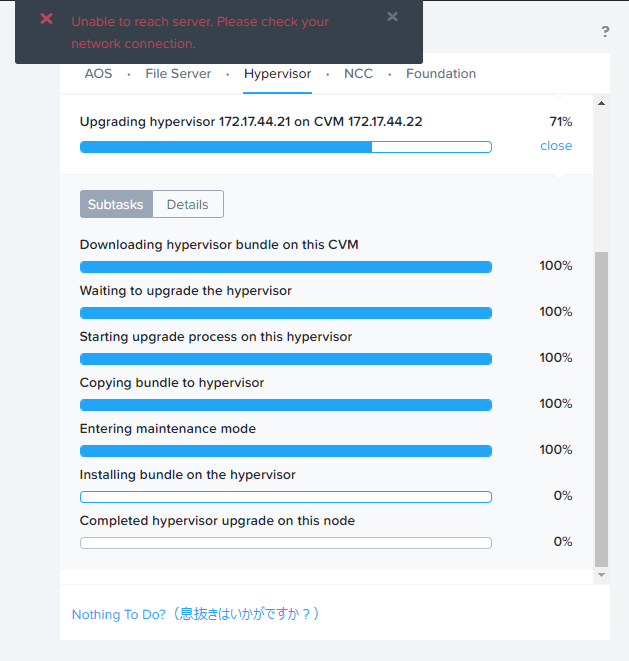Click the Entering maintenance mode progress bar
Image resolution: width=629 pixels, height=661 pixels.
click(286, 451)
